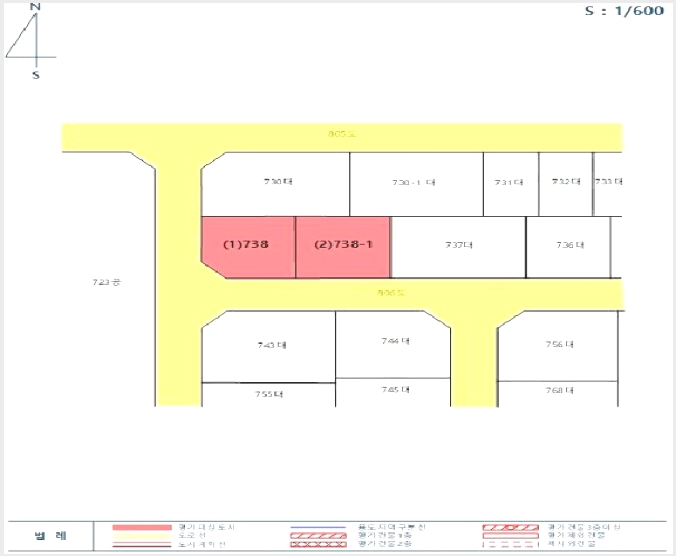Click the dashed outline legend symbol
Viewport: 676px width, 556px height.
(x=510, y=545)
